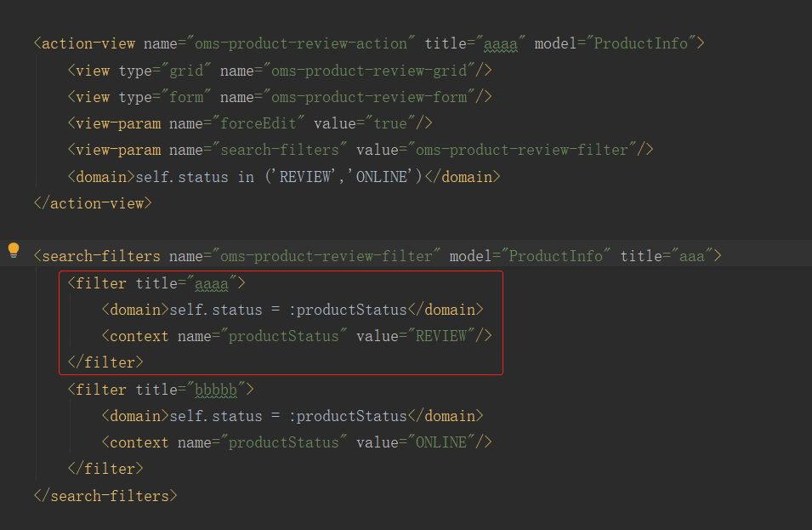Click the 'true' value of forceEdit
Viewport: 812px width, 530px height.
[x=390, y=123]
